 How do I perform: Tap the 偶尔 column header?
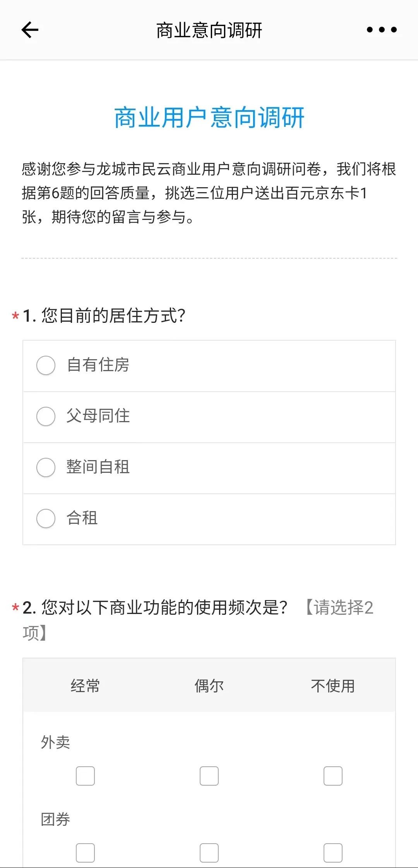pyautogui.click(x=209, y=686)
